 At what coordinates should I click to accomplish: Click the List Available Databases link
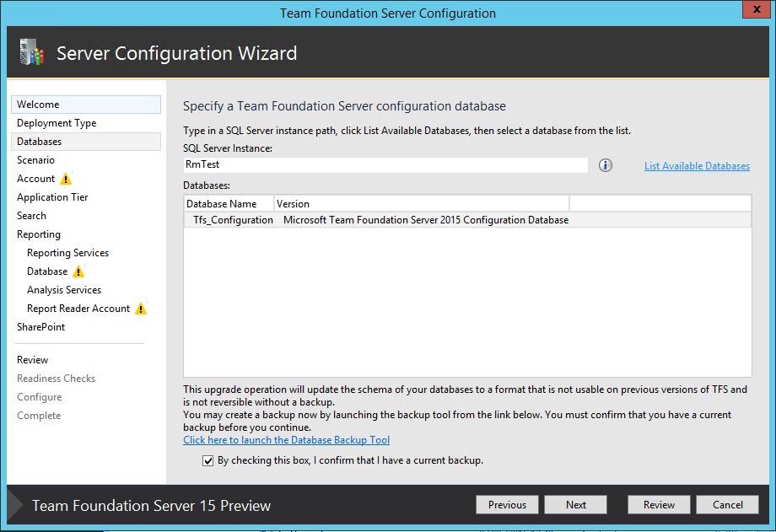pyautogui.click(x=697, y=166)
